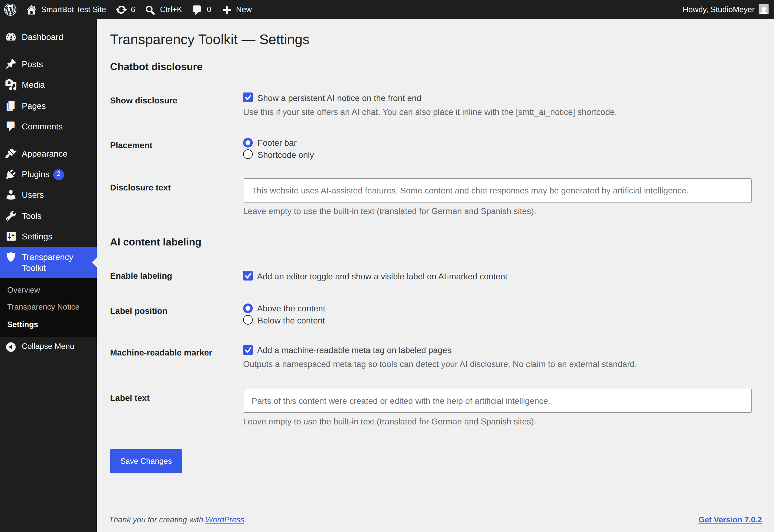Click the plus icon for New
This screenshot has height=532, width=774.
(x=227, y=10)
